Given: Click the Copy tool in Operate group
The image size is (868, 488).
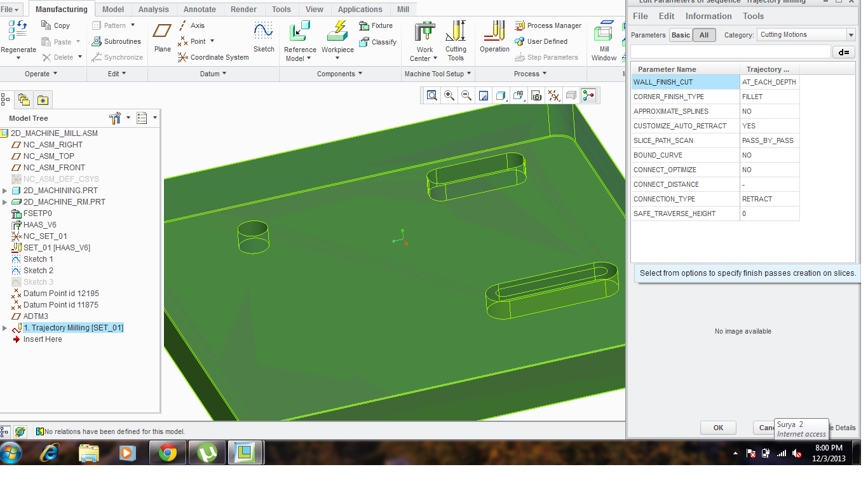Looking at the screenshot, I should [55, 25].
